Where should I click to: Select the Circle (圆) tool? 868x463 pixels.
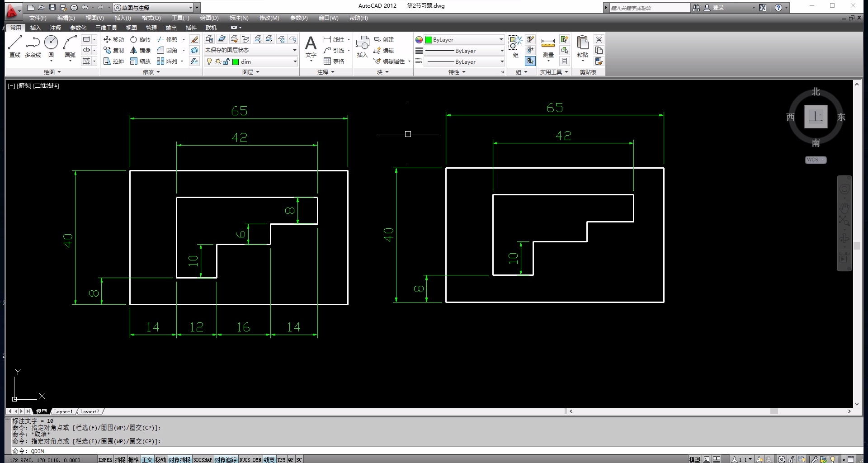pos(51,46)
